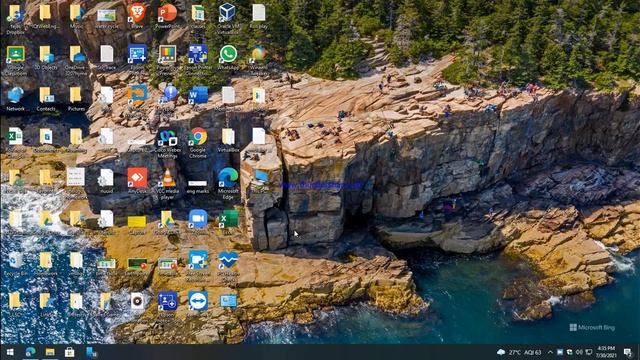Open the Cisco Webex Meetings shortcut
The width and height of the screenshot is (640, 360).
[167, 143]
